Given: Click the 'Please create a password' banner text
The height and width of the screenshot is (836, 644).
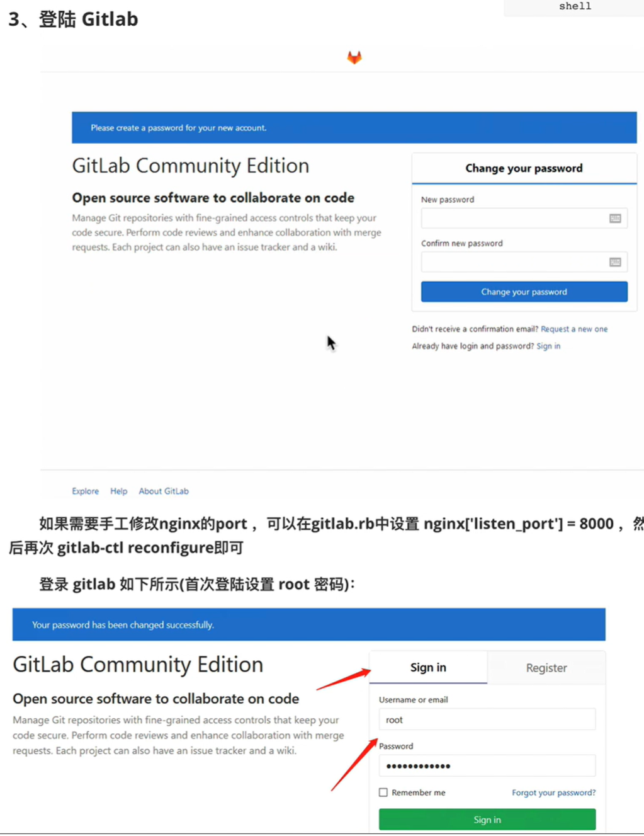Looking at the screenshot, I should [x=178, y=128].
